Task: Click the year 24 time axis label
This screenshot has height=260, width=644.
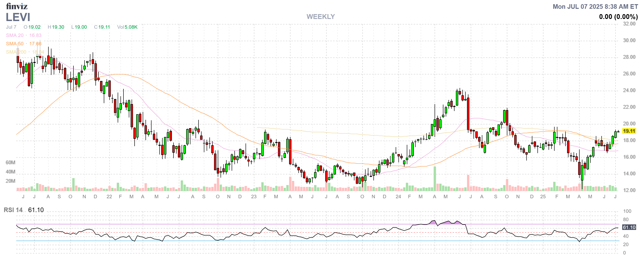Action: (x=398, y=197)
